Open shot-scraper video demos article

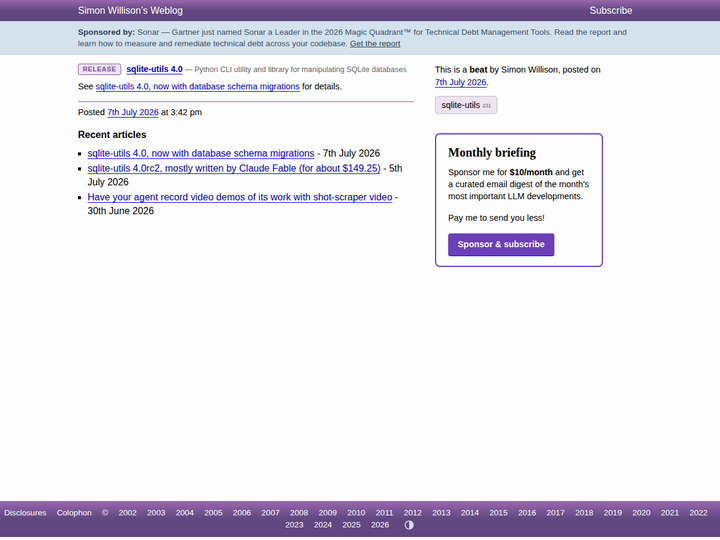pos(240,197)
